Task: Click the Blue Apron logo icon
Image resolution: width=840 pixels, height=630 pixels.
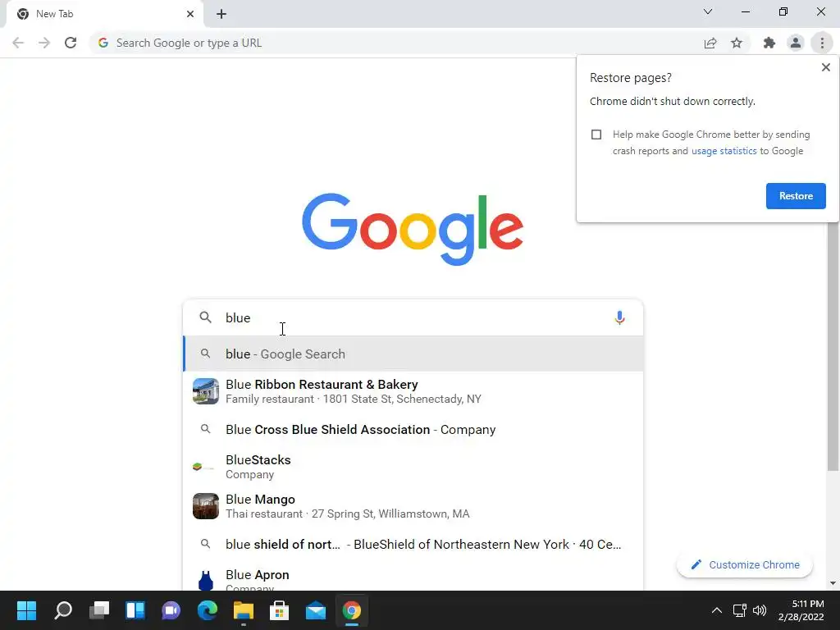Action: [x=206, y=580]
